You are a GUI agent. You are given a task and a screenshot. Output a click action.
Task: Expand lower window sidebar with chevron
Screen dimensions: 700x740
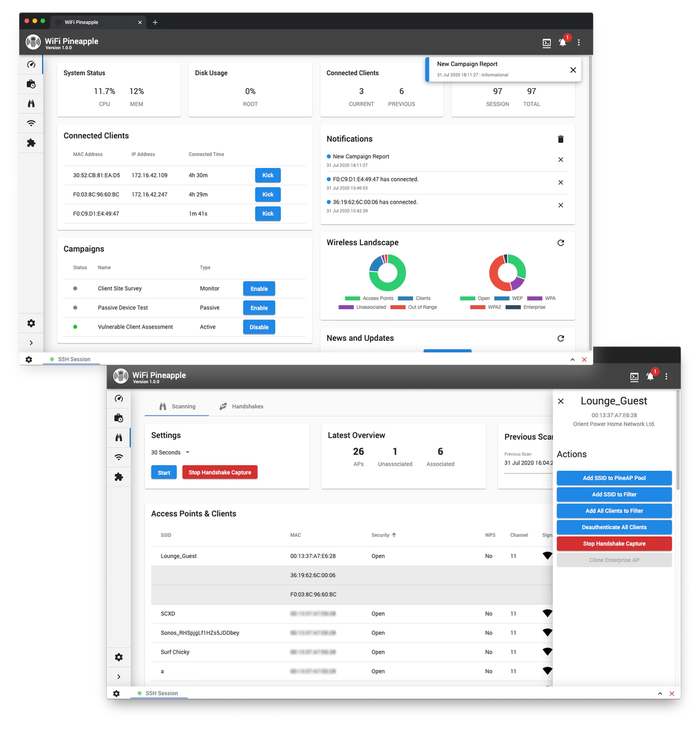coord(118,677)
